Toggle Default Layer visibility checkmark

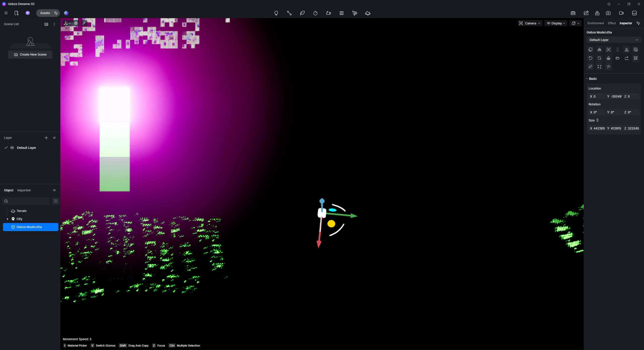[6, 148]
